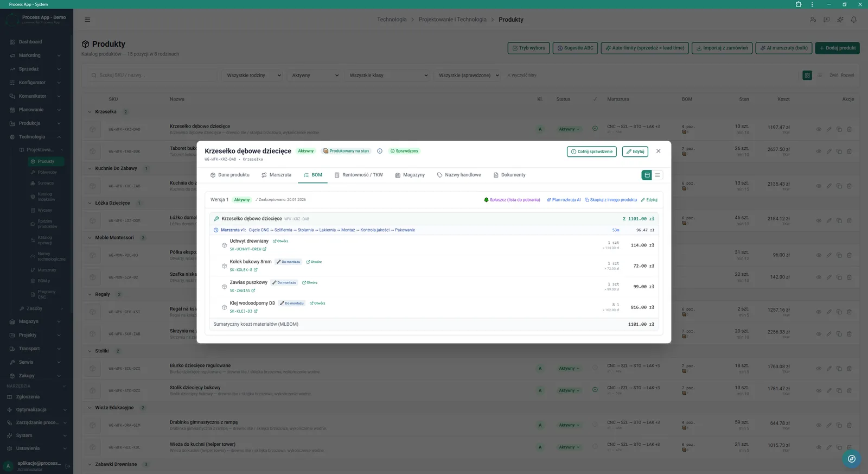Screen dimensions: 868x474
Task: Click Edytuj button in dialog header
Action: tap(635, 151)
